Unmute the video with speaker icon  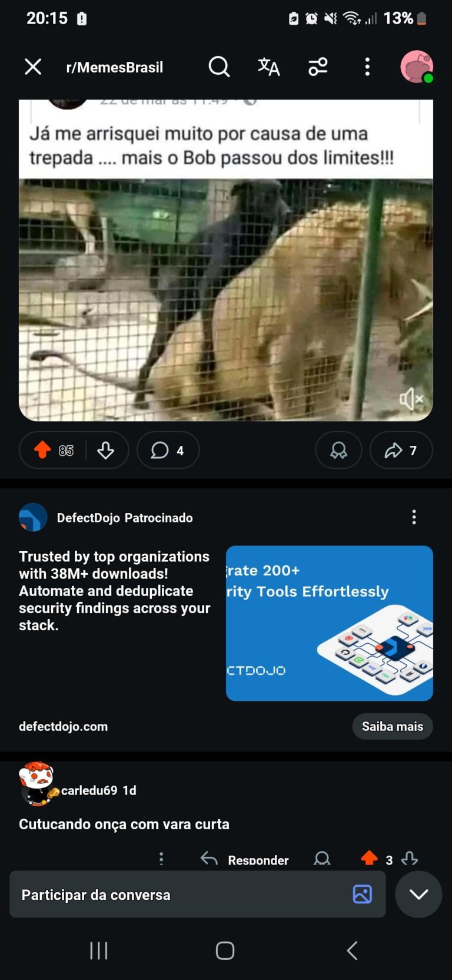pos(411,399)
